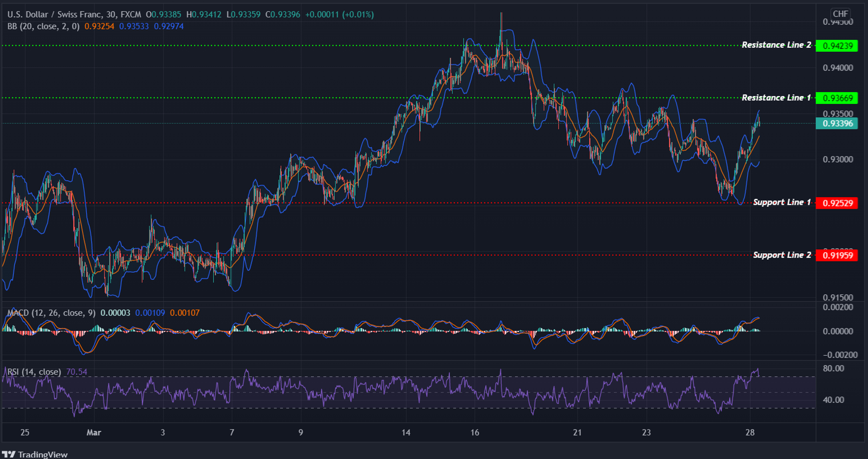Image resolution: width=868 pixels, height=459 pixels.
Task: Click the TradingView logo icon
Action: 10,454
